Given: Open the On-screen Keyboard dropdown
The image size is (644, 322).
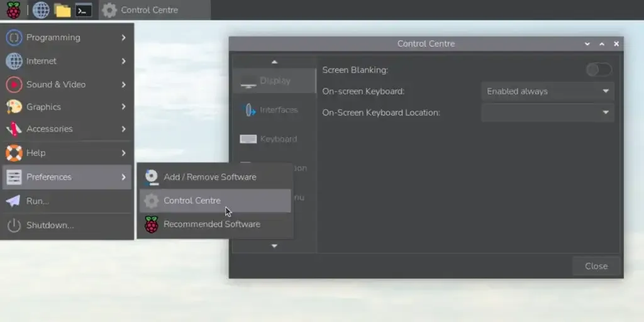Looking at the screenshot, I should pos(548,92).
